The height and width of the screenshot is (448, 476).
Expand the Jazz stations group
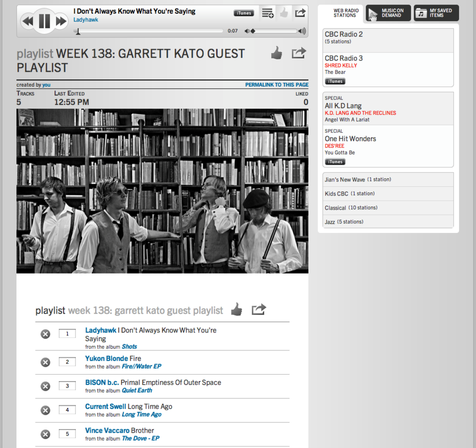(x=388, y=222)
